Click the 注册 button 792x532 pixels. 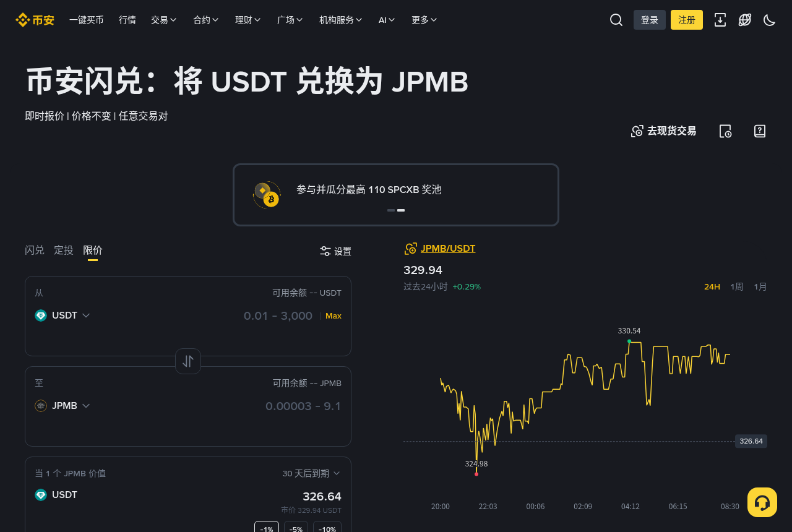tap(687, 20)
